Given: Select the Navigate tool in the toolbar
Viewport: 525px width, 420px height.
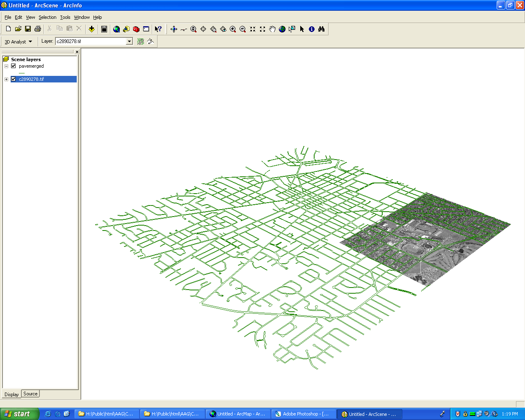Looking at the screenshot, I should point(173,29).
